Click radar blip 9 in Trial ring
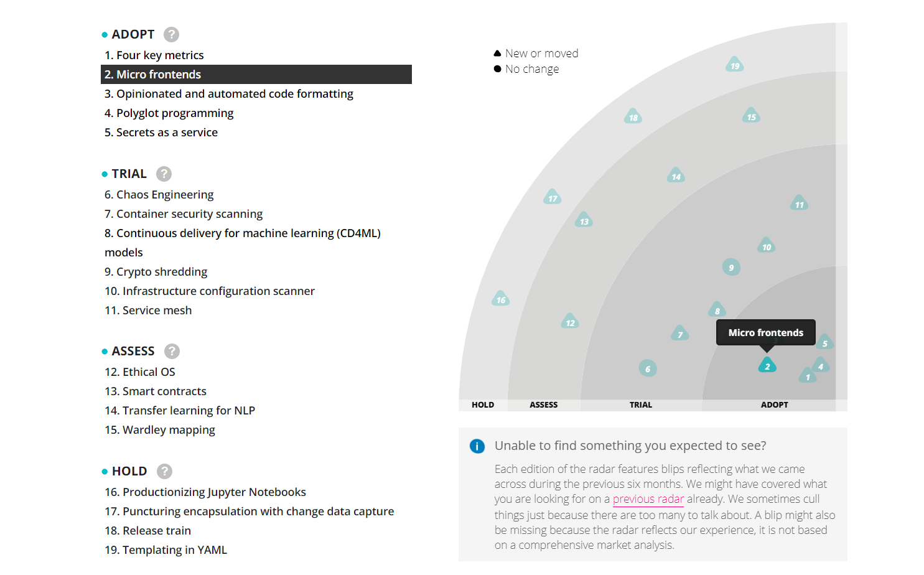924x575 pixels. pos(731,268)
